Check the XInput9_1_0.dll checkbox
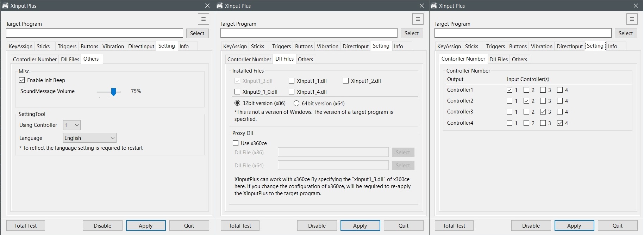Image resolution: width=644 pixels, height=235 pixels. click(x=237, y=92)
